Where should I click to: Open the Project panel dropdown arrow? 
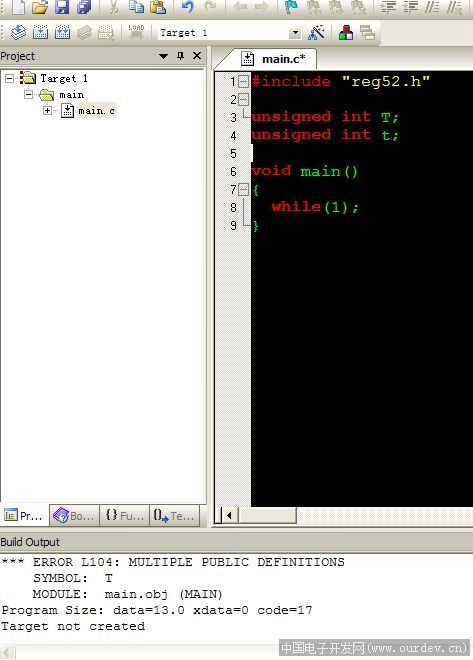point(163,56)
